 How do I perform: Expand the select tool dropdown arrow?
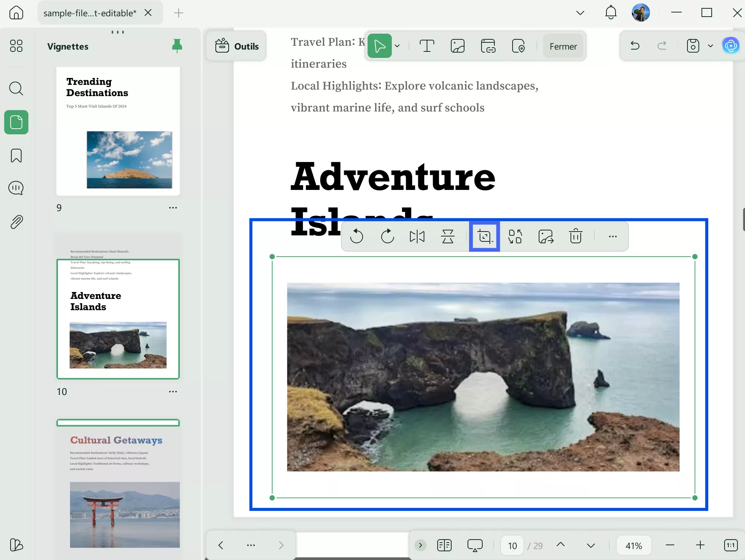(x=397, y=46)
